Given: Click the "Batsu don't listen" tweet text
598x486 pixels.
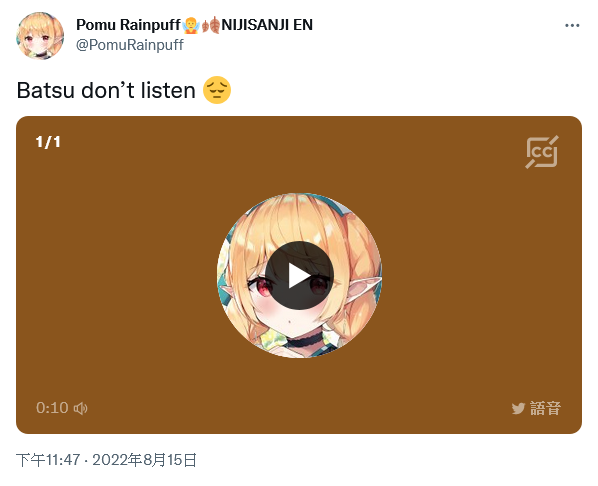Looking at the screenshot, I should (106, 90).
